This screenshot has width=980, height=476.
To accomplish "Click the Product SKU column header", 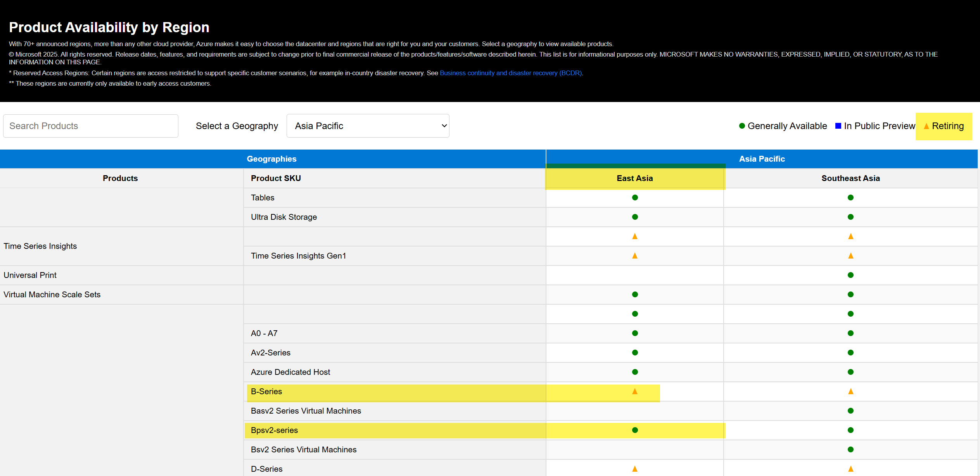I will (x=395, y=178).
